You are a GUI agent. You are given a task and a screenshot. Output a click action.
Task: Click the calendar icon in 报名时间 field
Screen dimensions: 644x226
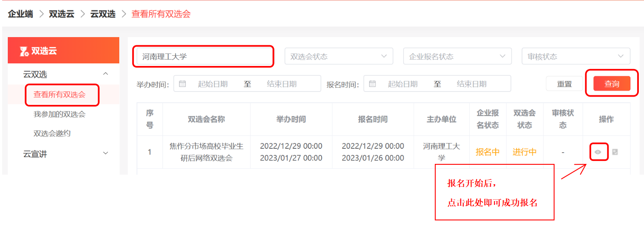[372, 84]
